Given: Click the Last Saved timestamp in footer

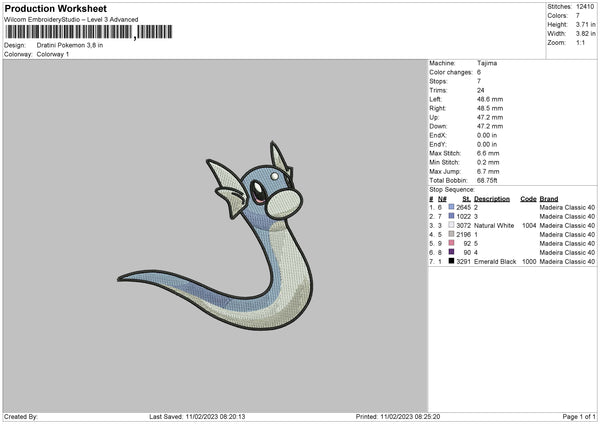Looking at the screenshot, I should pyautogui.click(x=197, y=416).
